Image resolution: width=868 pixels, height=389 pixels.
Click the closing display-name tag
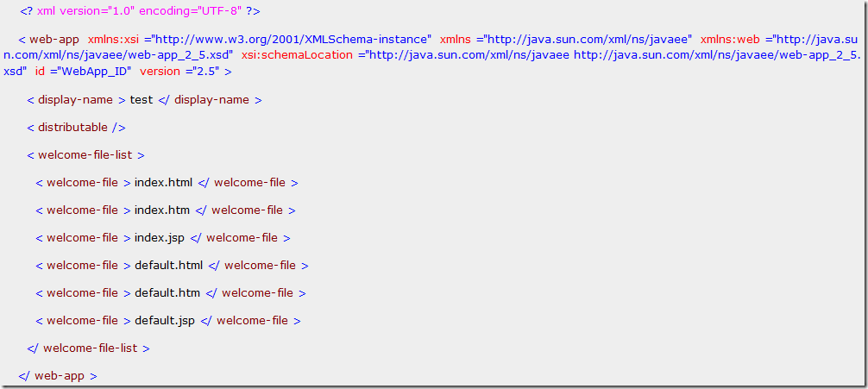click(x=210, y=100)
